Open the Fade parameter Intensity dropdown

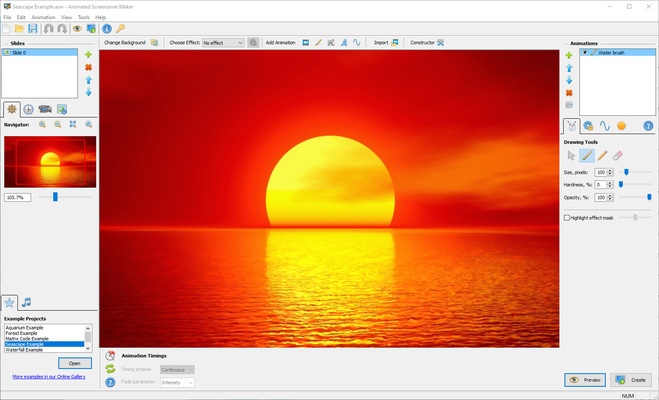coord(177,382)
